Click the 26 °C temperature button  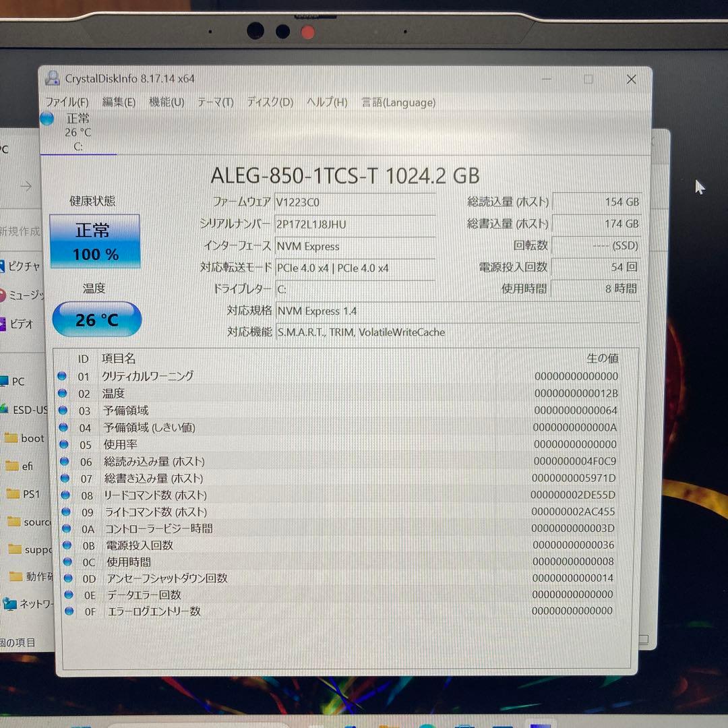coord(96,320)
